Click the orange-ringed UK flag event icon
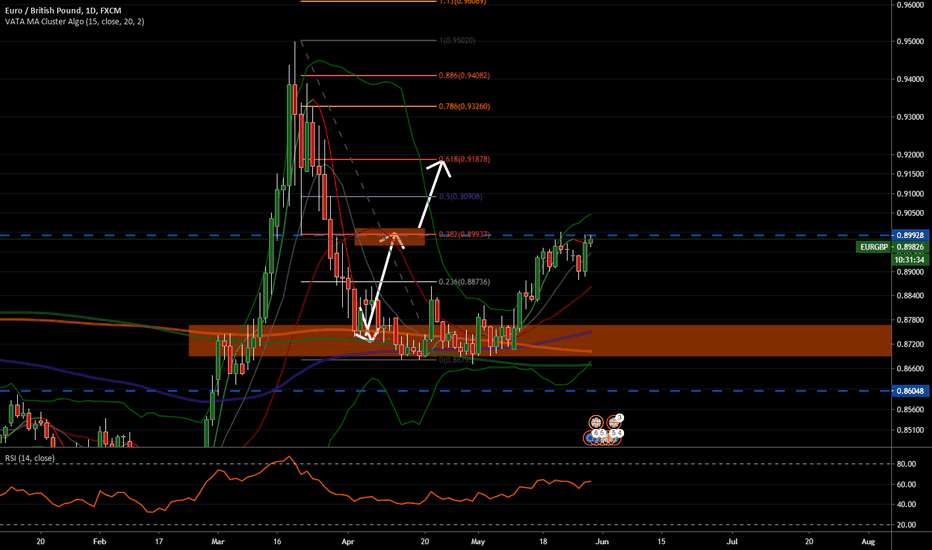 596,422
